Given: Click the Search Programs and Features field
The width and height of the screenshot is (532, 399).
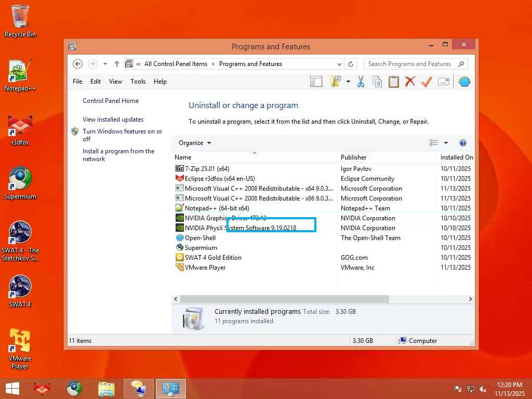Looking at the screenshot, I should tap(410, 64).
